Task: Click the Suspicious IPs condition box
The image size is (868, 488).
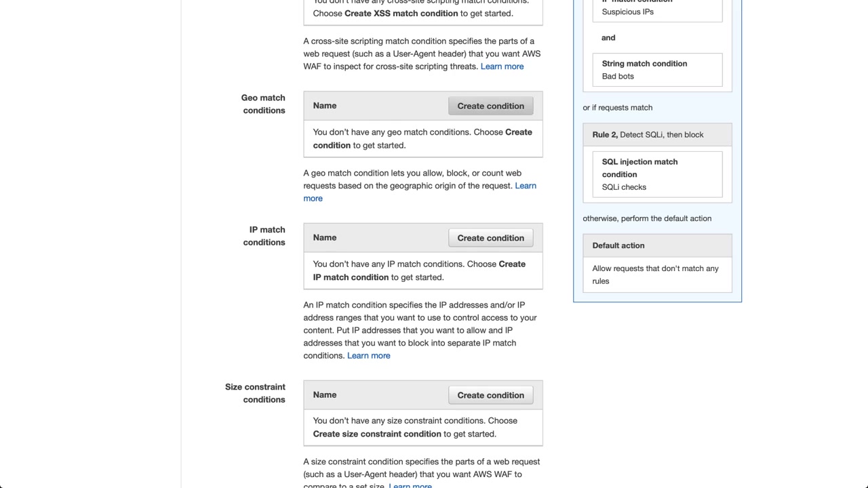Action: (657, 10)
